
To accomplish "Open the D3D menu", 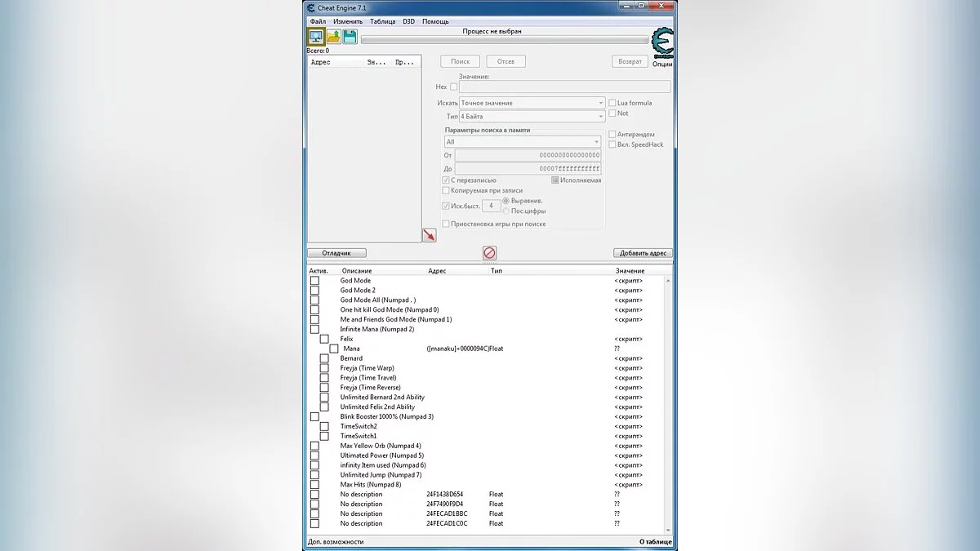I will pyautogui.click(x=408, y=21).
